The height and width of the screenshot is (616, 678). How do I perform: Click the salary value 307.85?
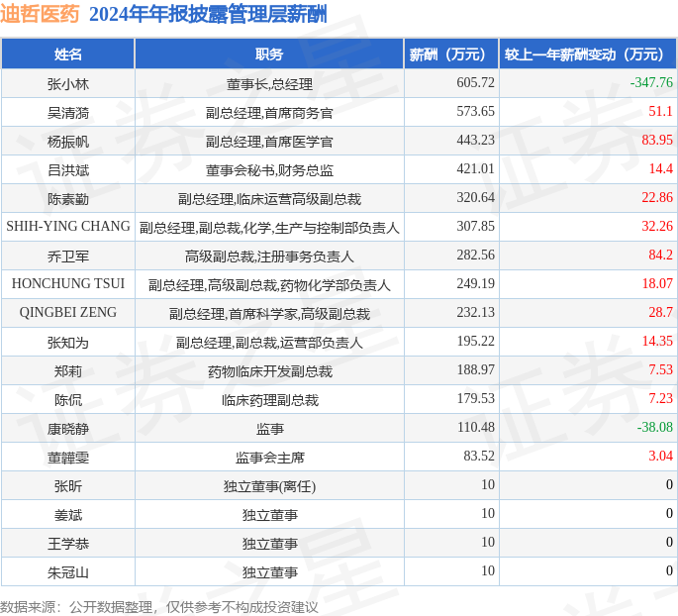tap(476, 226)
